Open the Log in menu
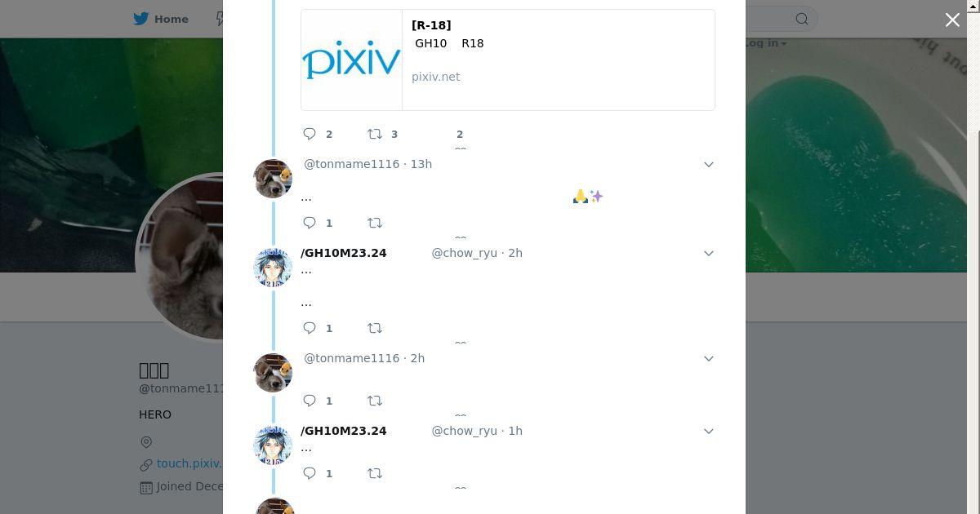The width and height of the screenshot is (980, 514). point(765,43)
